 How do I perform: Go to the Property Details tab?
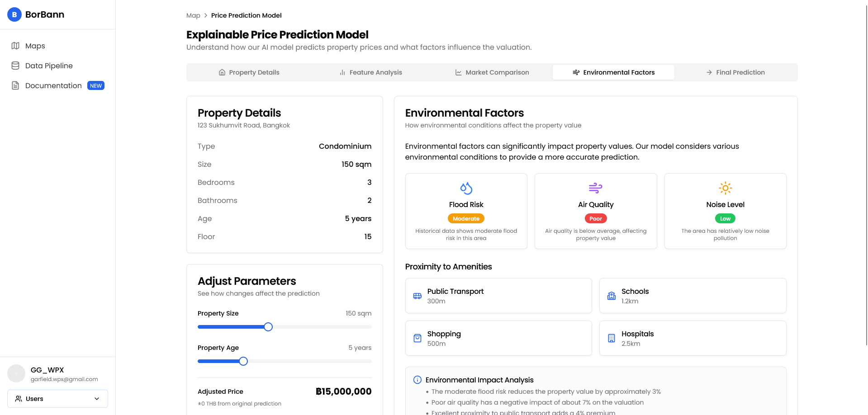click(249, 72)
